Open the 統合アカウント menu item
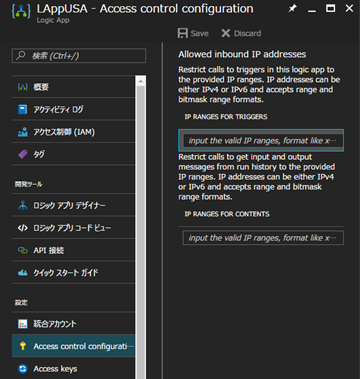 (x=73, y=324)
